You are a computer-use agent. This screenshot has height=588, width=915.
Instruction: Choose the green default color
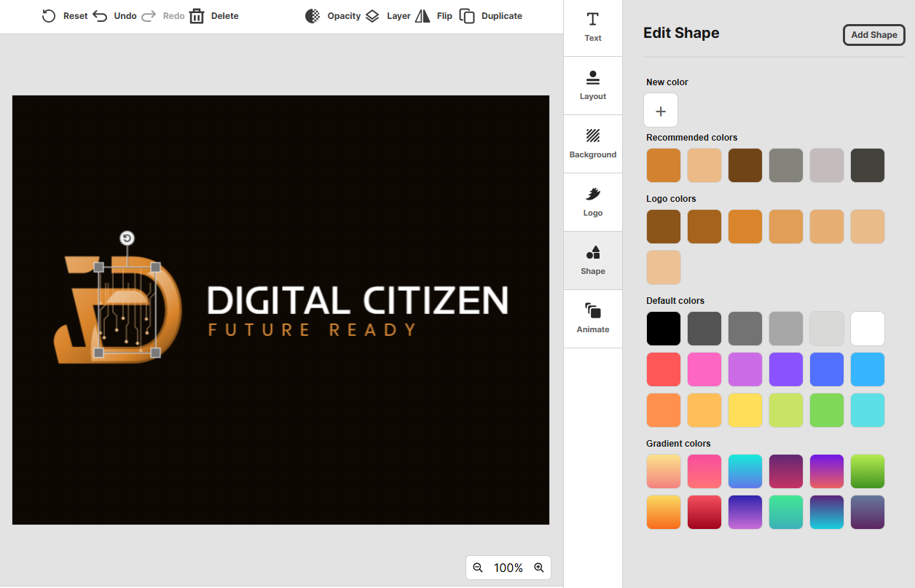(827, 410)
